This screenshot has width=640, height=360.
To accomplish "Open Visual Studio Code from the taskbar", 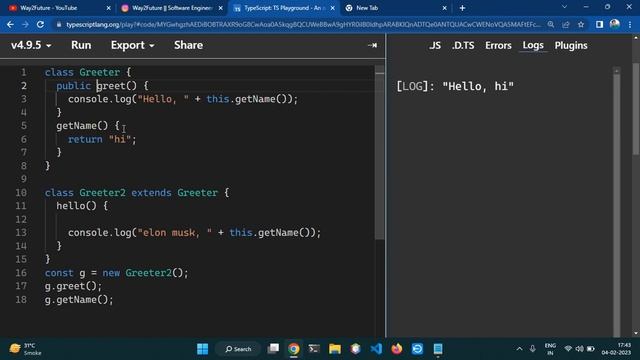I will (376, 349).
